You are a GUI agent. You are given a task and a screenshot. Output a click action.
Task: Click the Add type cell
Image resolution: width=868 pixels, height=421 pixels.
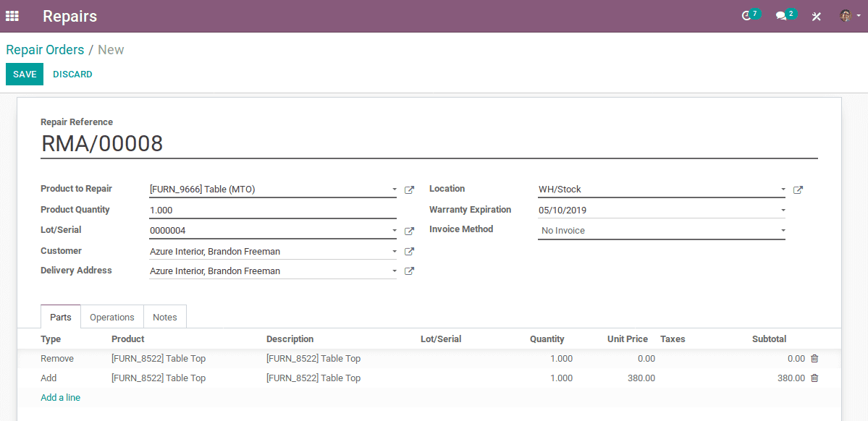[49, 378]
